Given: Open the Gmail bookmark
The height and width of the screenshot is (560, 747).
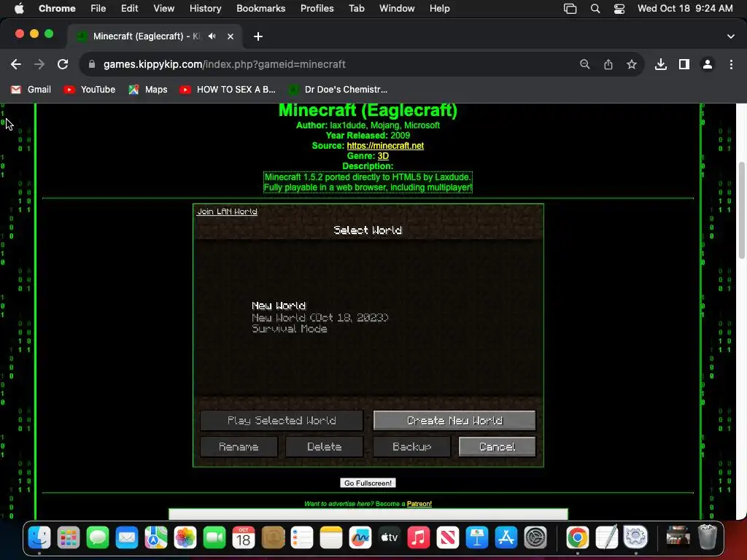Looking at the screenshot, I should pyautogui.click(x=31, y=90).
